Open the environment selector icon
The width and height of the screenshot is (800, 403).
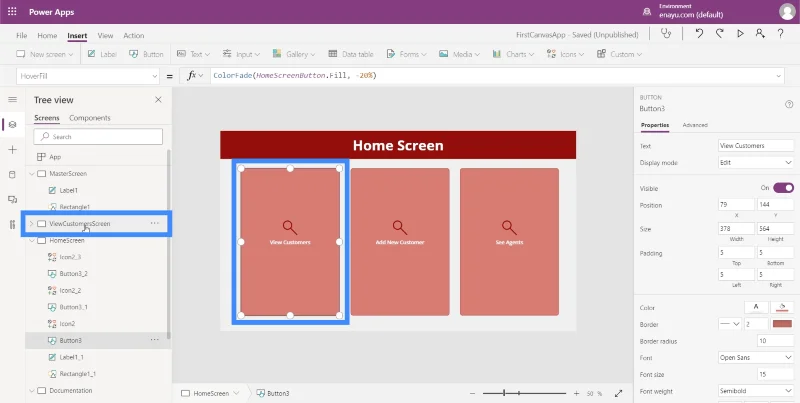(647, 11)
